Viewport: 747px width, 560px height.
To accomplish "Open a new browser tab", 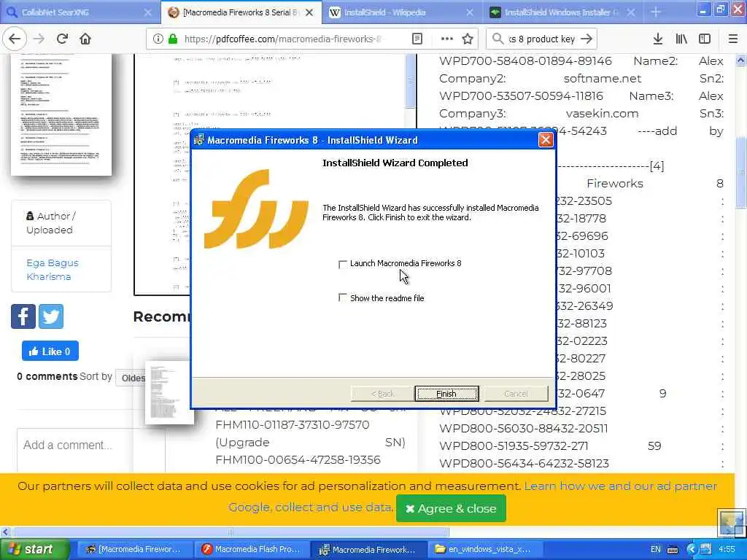I will (656, 12).
